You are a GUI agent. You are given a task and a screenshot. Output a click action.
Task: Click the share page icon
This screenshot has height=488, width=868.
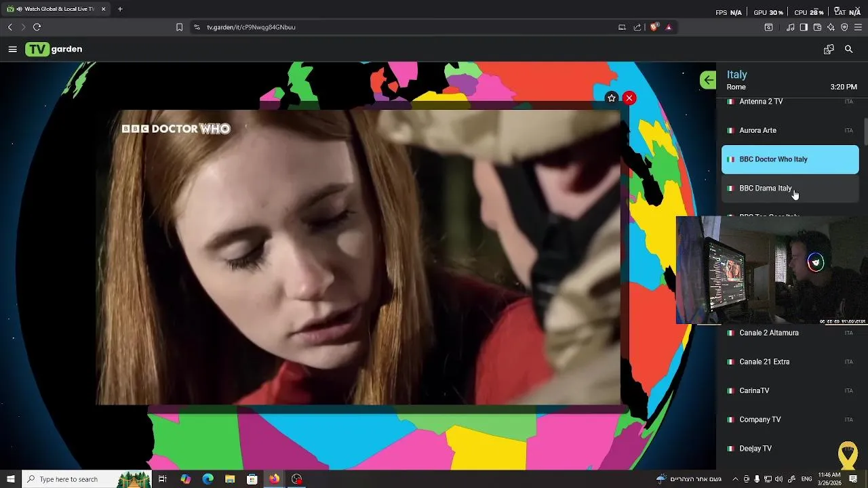637,27
